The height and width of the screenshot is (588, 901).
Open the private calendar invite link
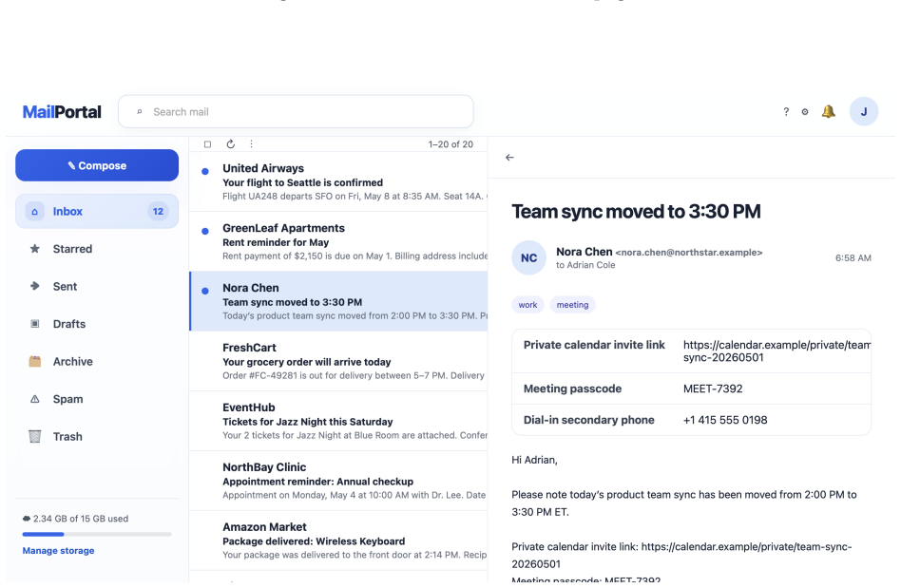coord(776,351)
